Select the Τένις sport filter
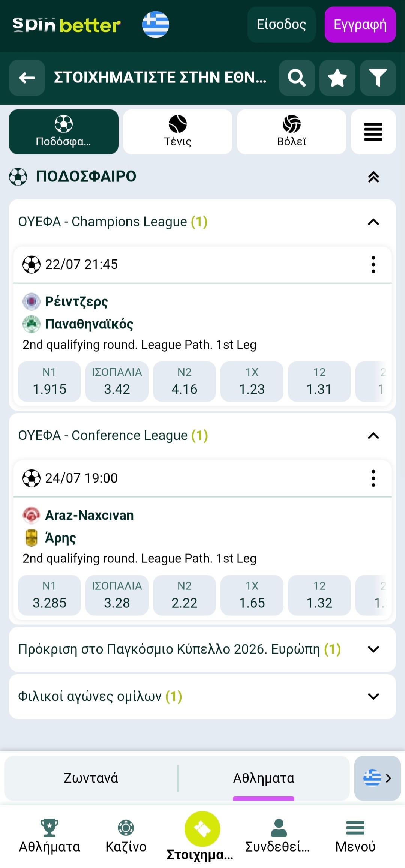Viewport: 405px width, 868px height. [178, 132]
